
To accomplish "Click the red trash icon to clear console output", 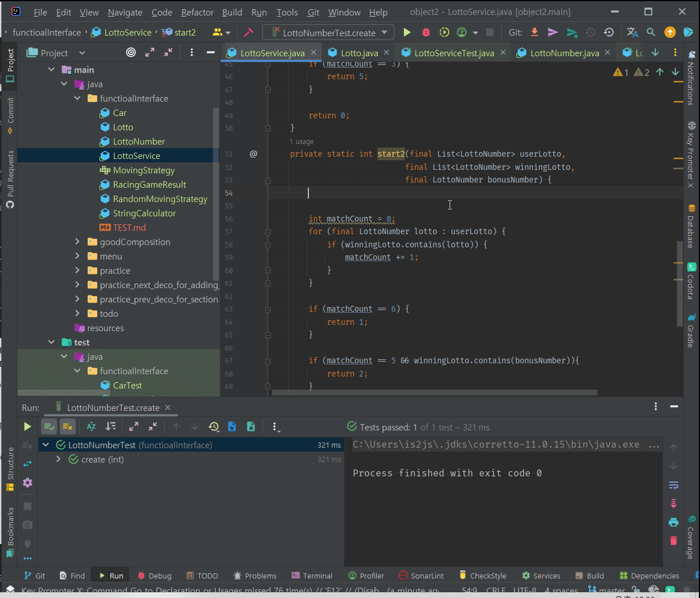I will (x=674, y=541).
